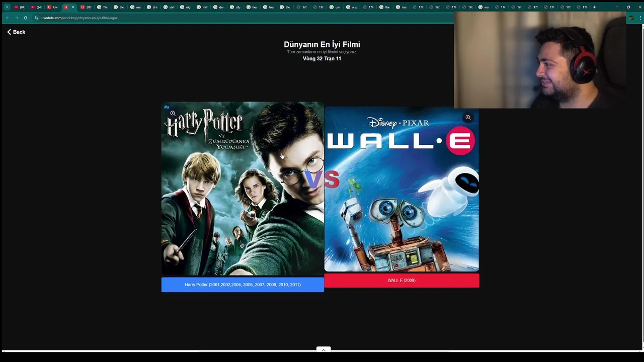Go back using the Back link
Screen dimensions: 644x362
coord(16,32)
